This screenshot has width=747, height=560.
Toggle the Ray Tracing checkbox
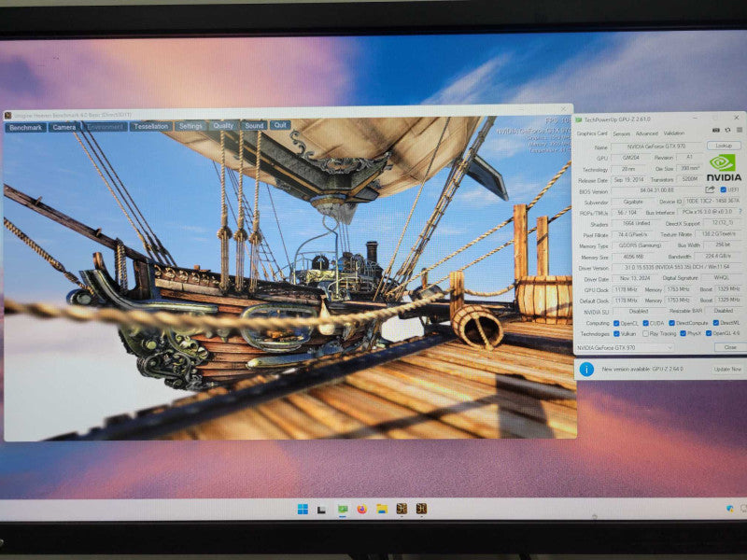point(645,334)
